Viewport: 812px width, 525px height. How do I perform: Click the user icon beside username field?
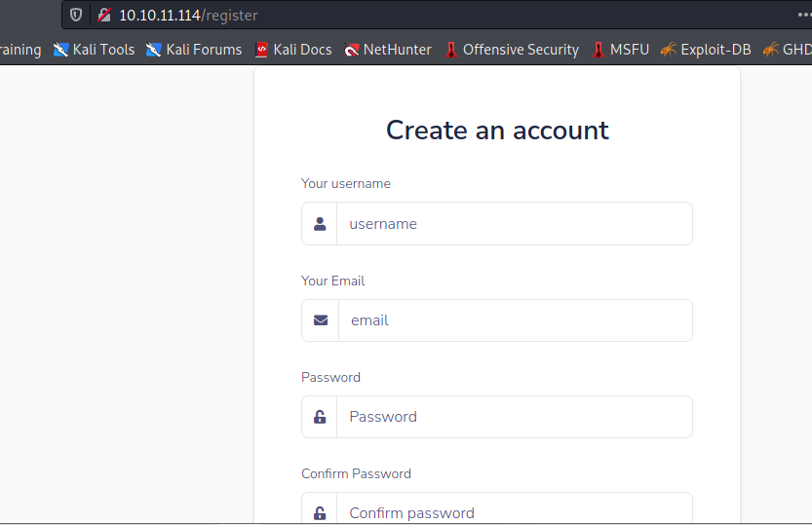320,224
